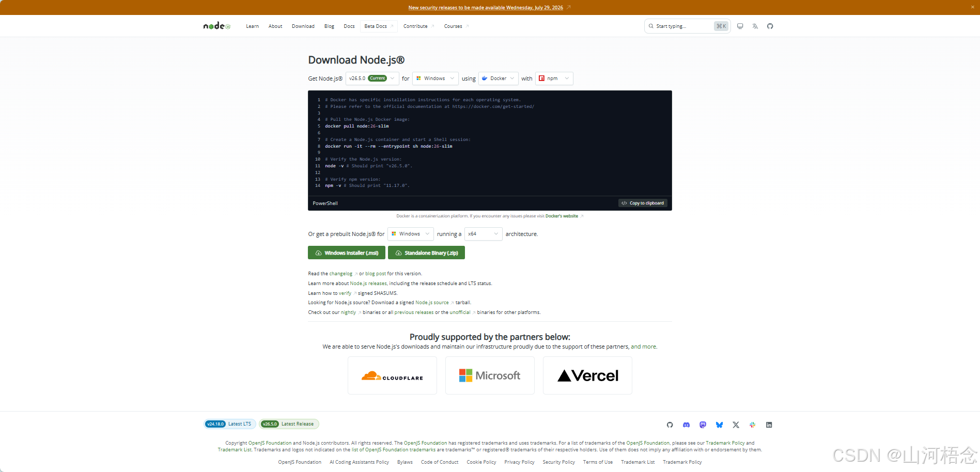
Task: Go to the Download nav item
Action: (303, 26)
